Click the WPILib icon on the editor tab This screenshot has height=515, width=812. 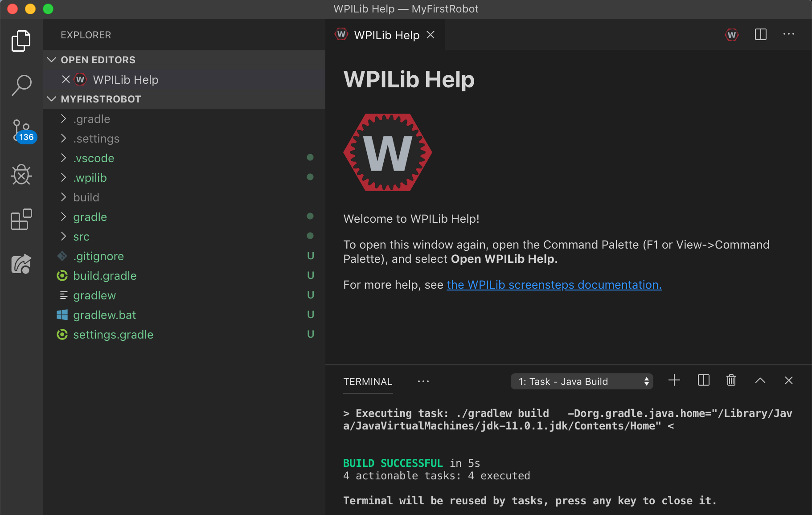click(x=341, y=34)
